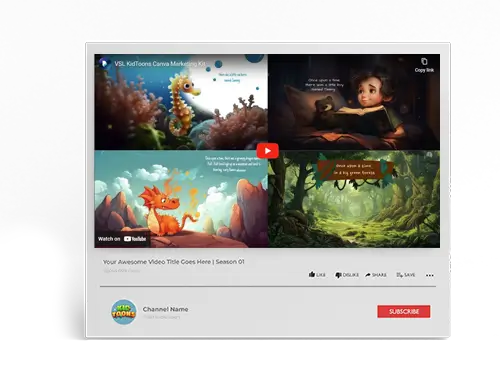Image resolution: width=500 pixels, height=371 pixels.
Task: Click the YouTube logo in player
Action: pyautogui.click(x=135, y=239)
